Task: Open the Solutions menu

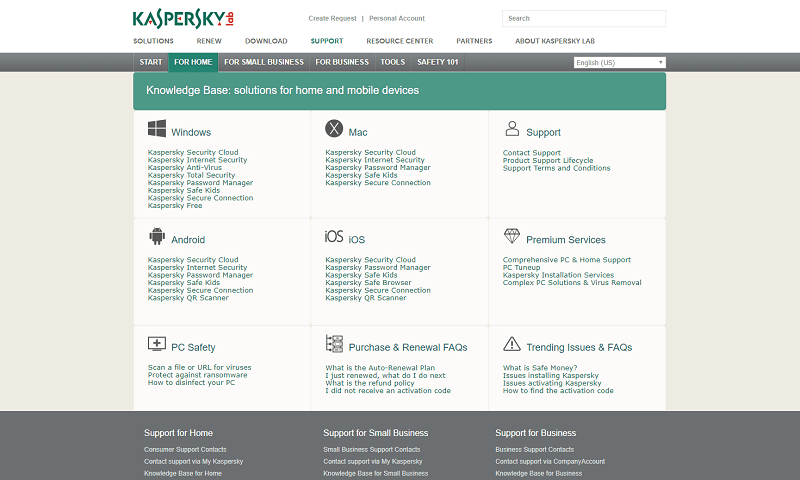Action: click(x=153, y=41)
